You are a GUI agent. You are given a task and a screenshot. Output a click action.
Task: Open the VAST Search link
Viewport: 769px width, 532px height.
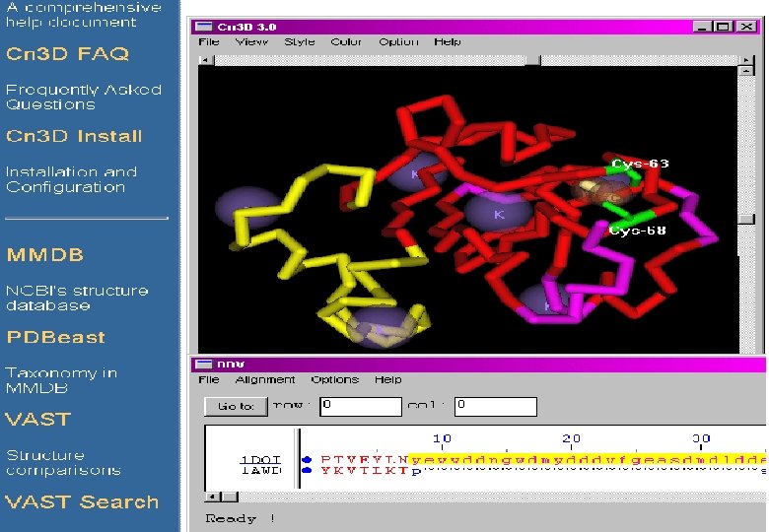point(82,502)
